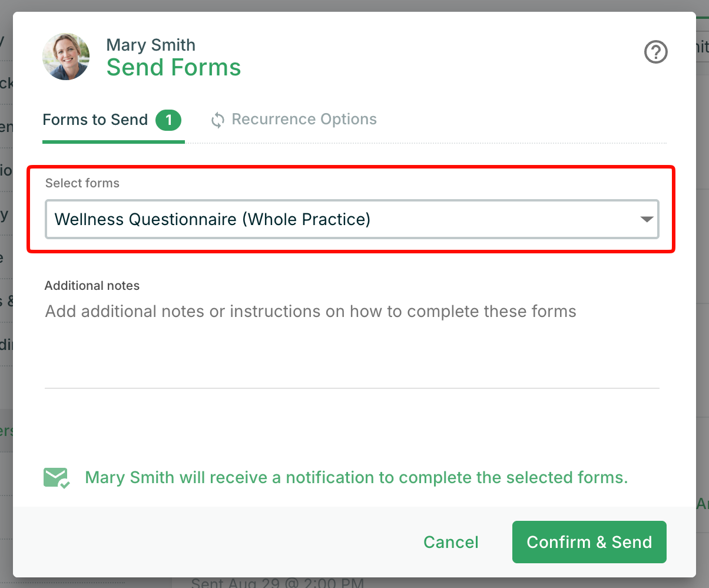The width and height of the screenshot is (709, 588).
Task: Focus the Additional notes text area
Action: click(x=352, y=342)
